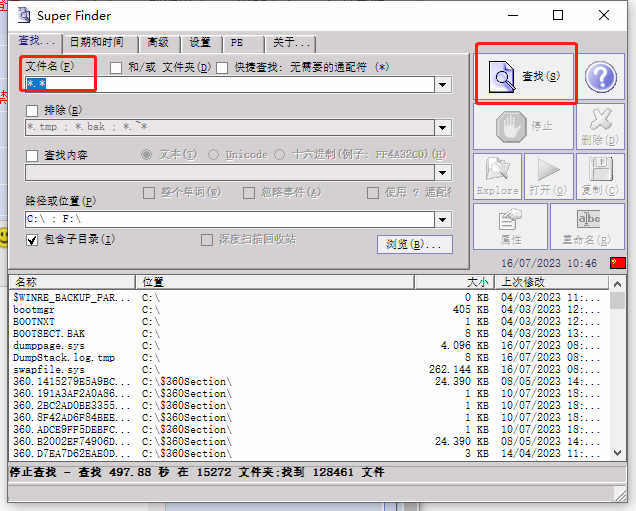This screenshot has width=636, height=511.
Task: Sort results by 上次修改 column header
Action: [552, 282]
